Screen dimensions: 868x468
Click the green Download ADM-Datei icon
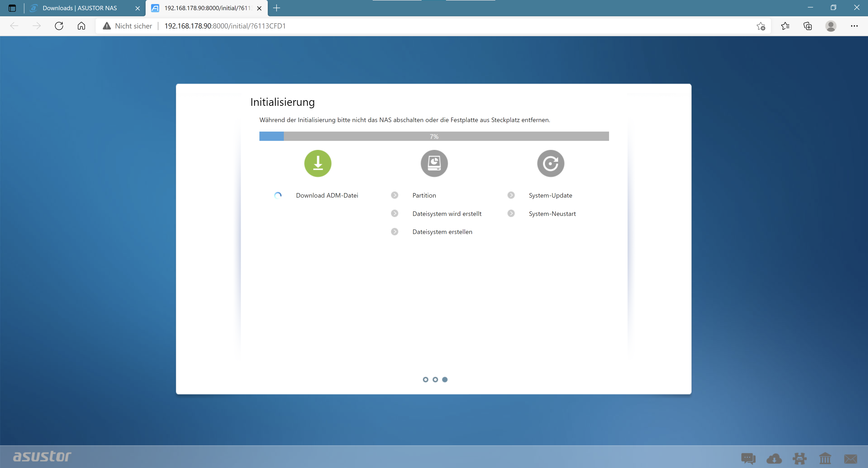point(318,163)
